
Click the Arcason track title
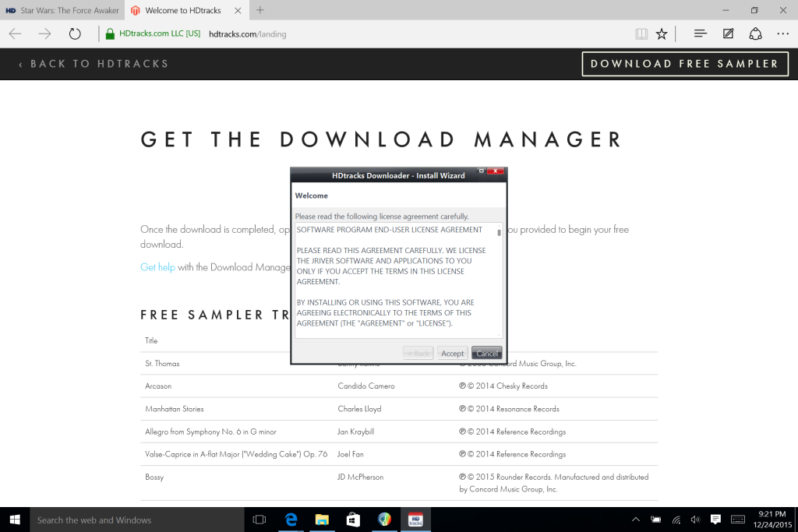[x=158, y=386]
